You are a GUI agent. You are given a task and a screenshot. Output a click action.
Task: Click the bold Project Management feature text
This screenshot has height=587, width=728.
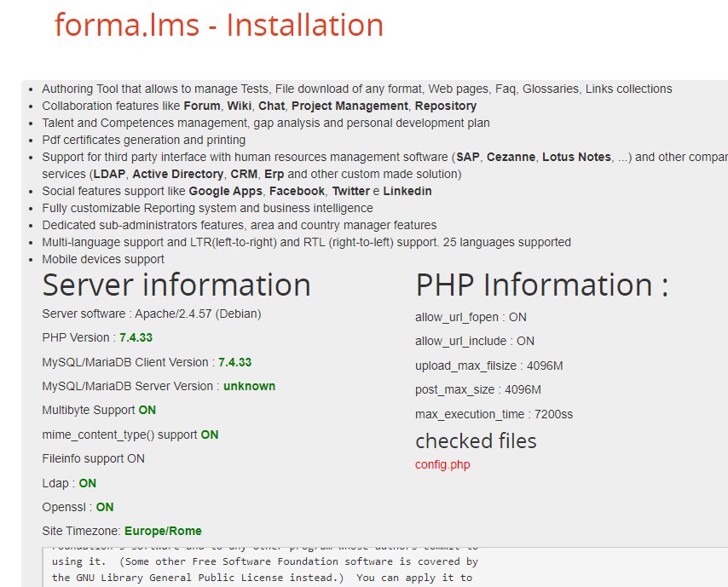(x=350, y=106)
